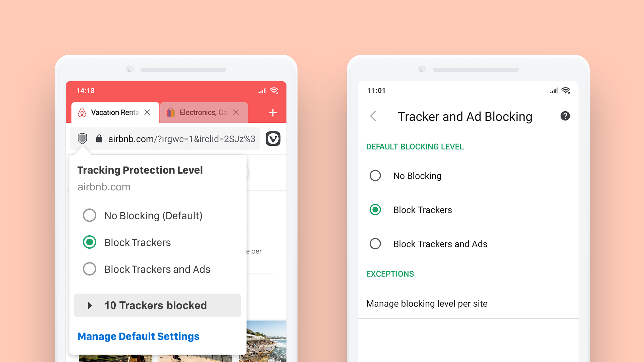Click the back arrow in Tracker settings
Viewport: 644px width, 362px height.
point(373,116)
